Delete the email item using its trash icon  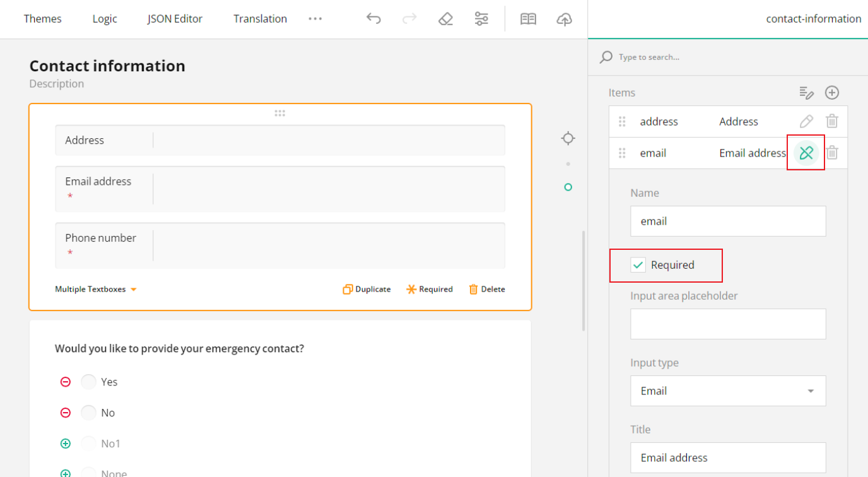[832, 153]
